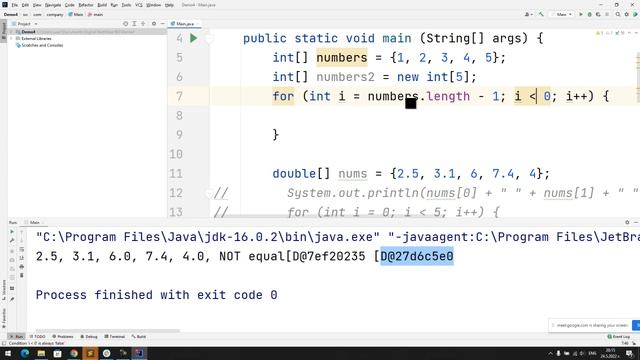Pin tab icon in Run panel toolbar
The height and width of the screenshot is (360, 640).
point(12,299)
